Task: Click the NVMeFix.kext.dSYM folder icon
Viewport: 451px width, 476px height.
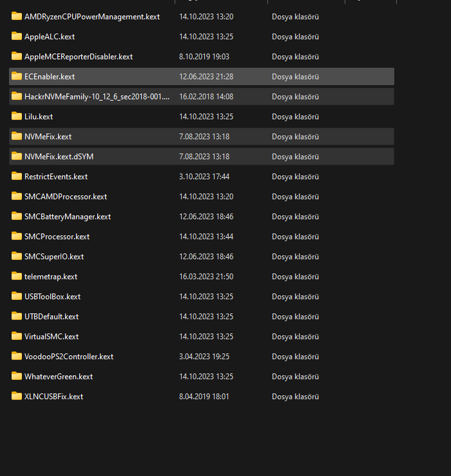Action: 17,156
